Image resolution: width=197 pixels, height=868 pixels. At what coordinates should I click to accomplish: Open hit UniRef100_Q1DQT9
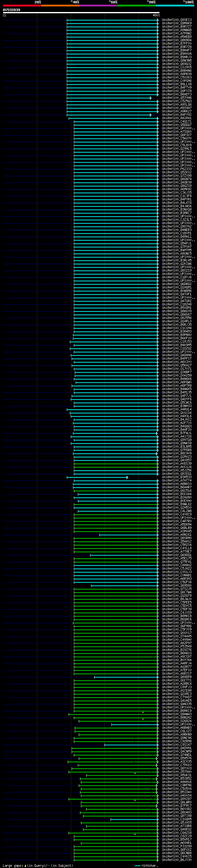click(177, 596)
